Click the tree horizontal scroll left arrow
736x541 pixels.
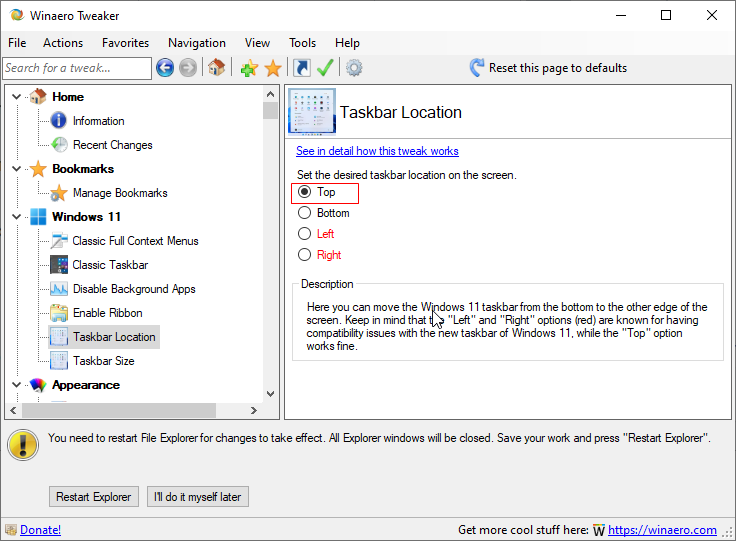coord(14,411)
